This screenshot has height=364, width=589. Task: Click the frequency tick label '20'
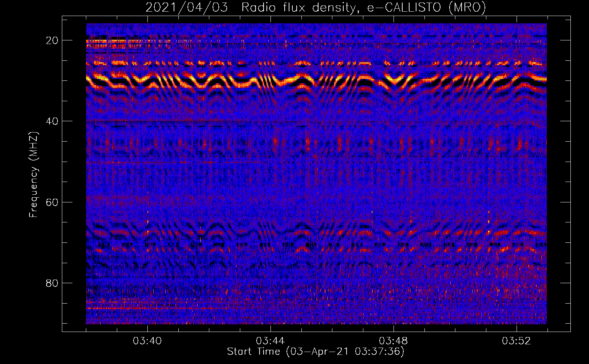click(52, 40)
